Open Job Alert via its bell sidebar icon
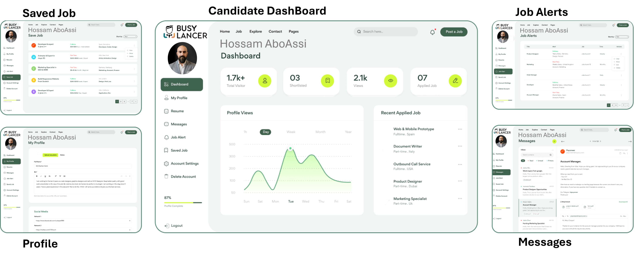Screen dimensions: 644x258 pyautogui.click(x=166, y=137)
